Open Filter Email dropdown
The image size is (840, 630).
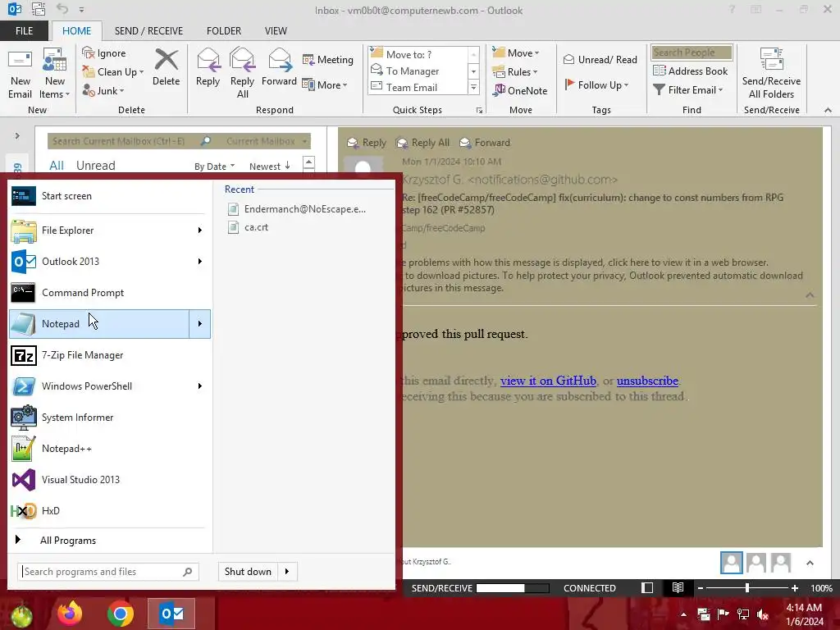pos(688,90)
